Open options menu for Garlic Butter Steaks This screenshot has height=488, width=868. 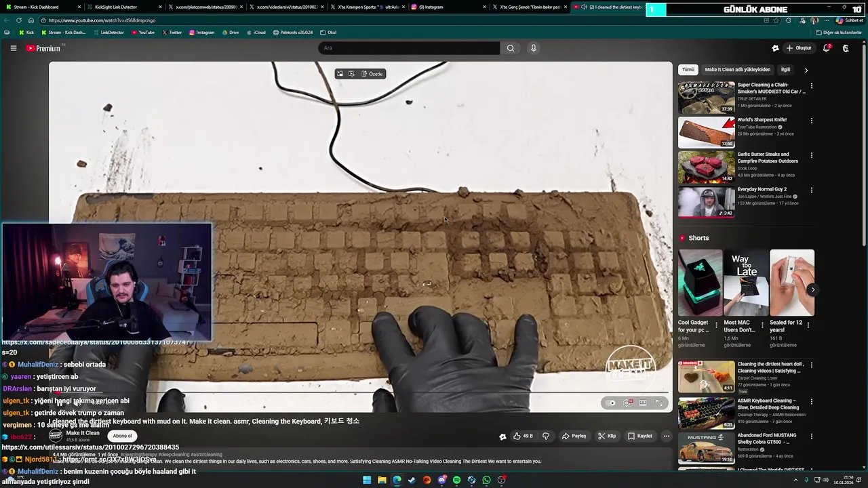point(811,155)
